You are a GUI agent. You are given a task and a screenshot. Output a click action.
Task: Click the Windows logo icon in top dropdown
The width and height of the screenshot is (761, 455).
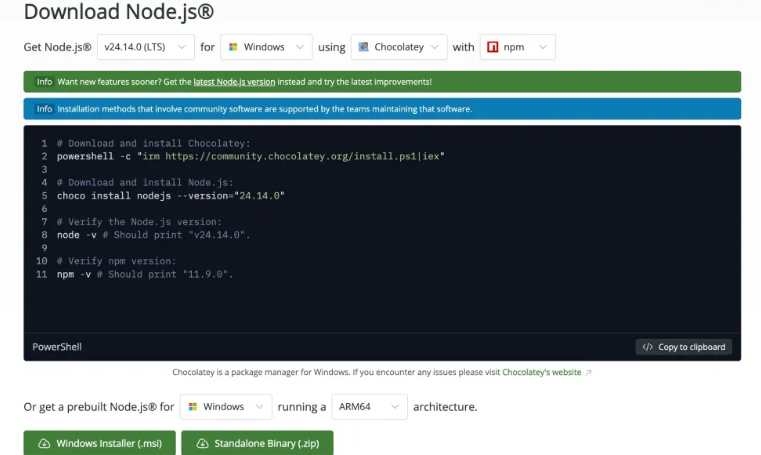233,47
